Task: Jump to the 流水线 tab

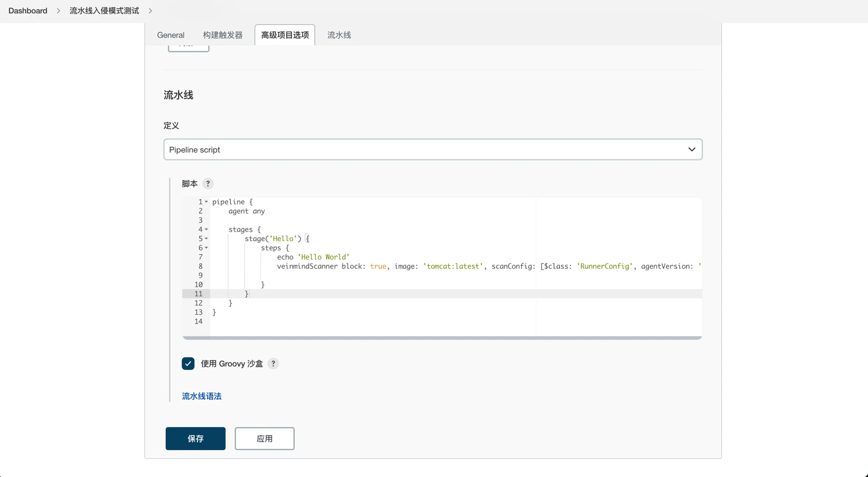Action: click(x=339, y=35)
